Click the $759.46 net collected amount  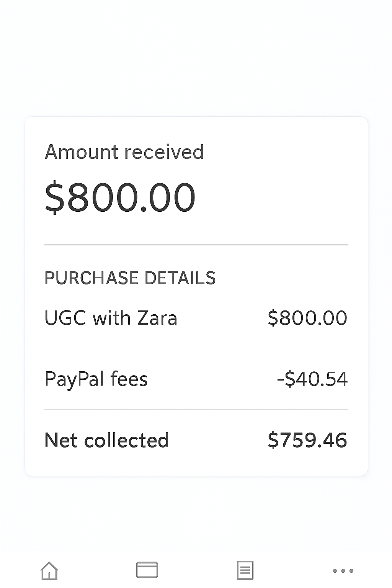click(307, 440)
